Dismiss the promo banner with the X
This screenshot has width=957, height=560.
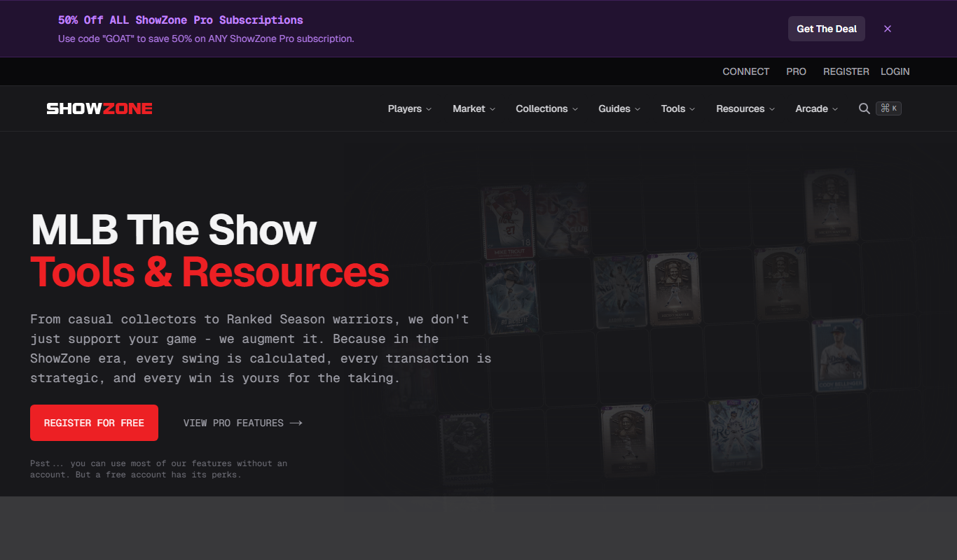pos(888,29)
